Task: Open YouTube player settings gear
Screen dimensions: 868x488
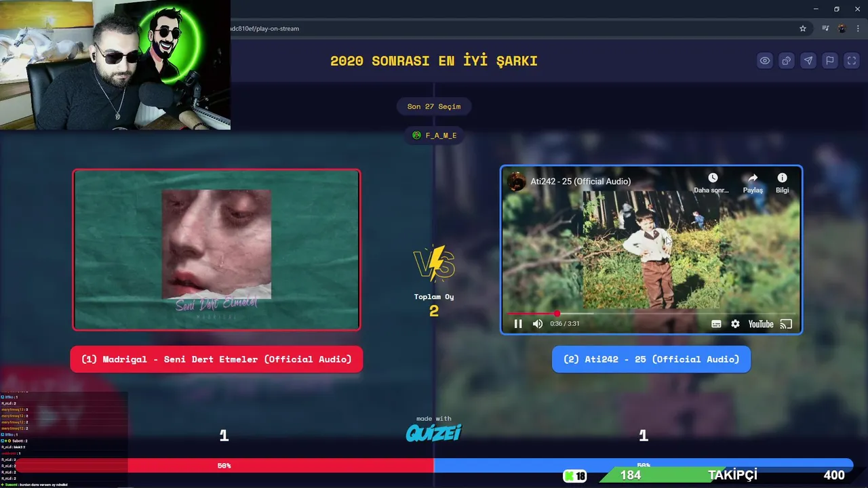Action: coord(735,324)
